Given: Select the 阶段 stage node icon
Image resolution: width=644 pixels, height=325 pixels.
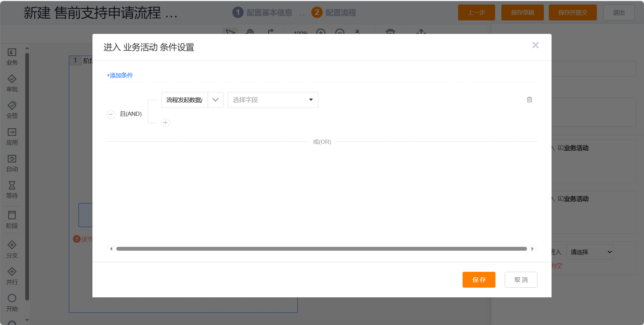Looking at the screenshot, I should point(12,215).
